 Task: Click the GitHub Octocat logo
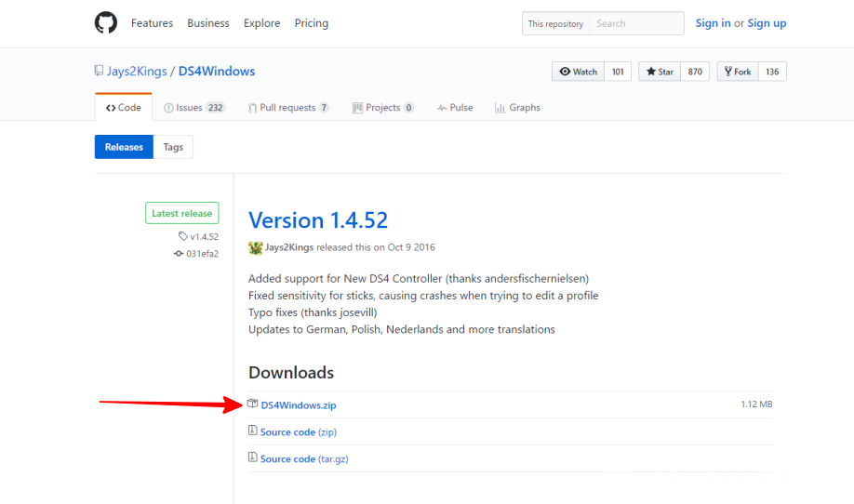coord(106,23)
